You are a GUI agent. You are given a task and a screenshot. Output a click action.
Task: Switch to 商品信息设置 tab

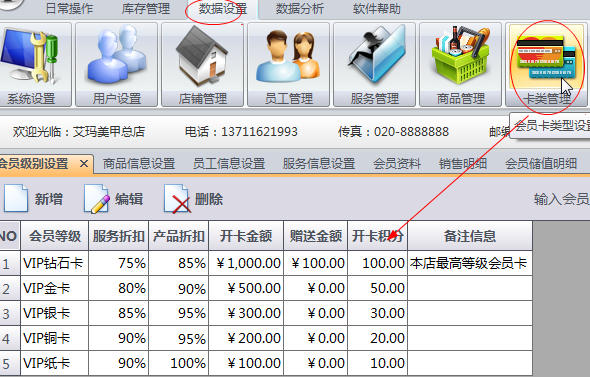click(x=139, y=164)
